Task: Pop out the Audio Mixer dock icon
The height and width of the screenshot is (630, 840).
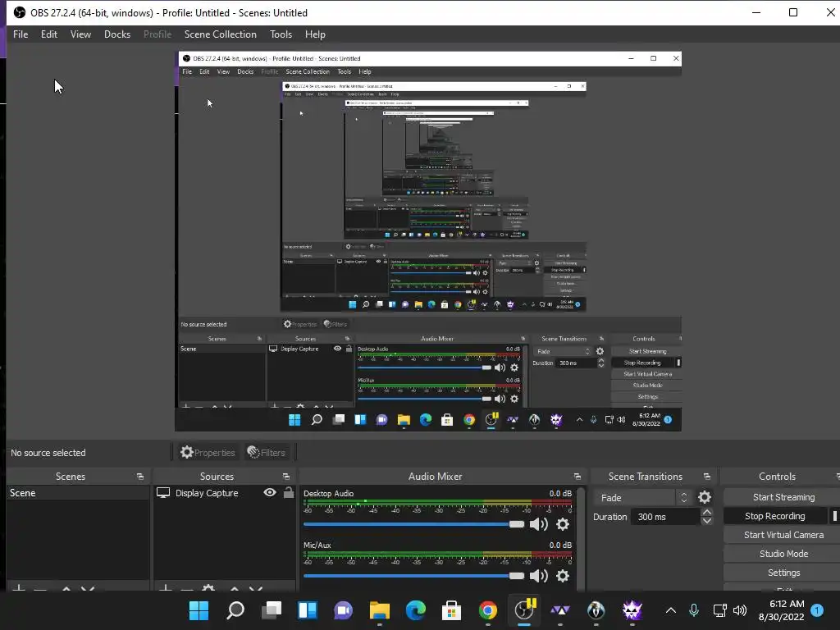Action: point(577,477)
